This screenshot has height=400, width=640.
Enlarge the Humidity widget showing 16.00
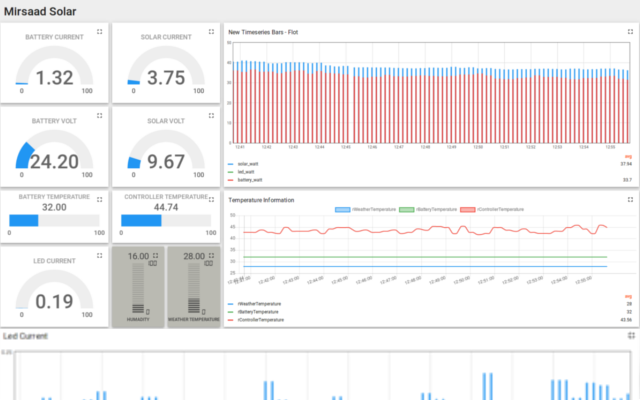click(156, 256)
